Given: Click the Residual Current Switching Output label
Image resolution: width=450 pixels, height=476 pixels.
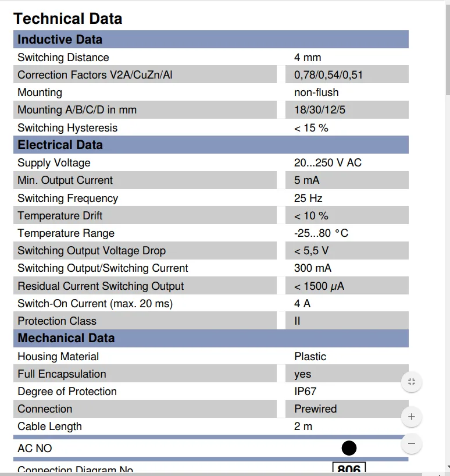Looking at the screenshot, I should pos(101,286).
